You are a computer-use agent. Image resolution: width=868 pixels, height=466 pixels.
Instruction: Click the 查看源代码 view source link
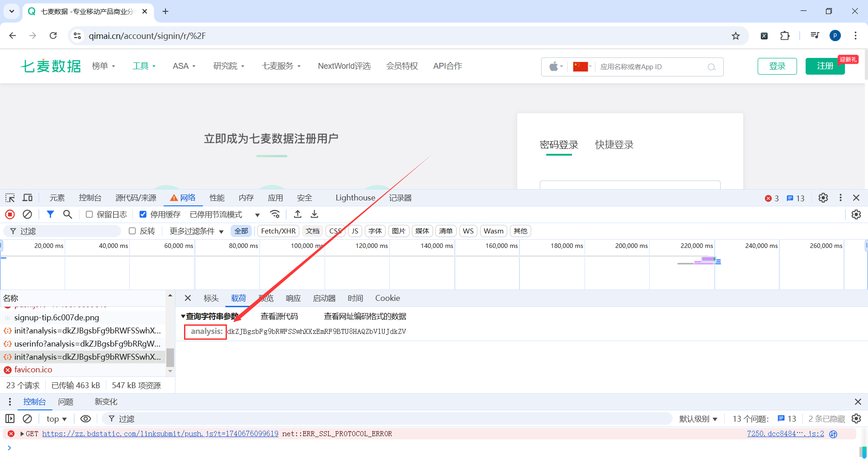click(279, 316)
